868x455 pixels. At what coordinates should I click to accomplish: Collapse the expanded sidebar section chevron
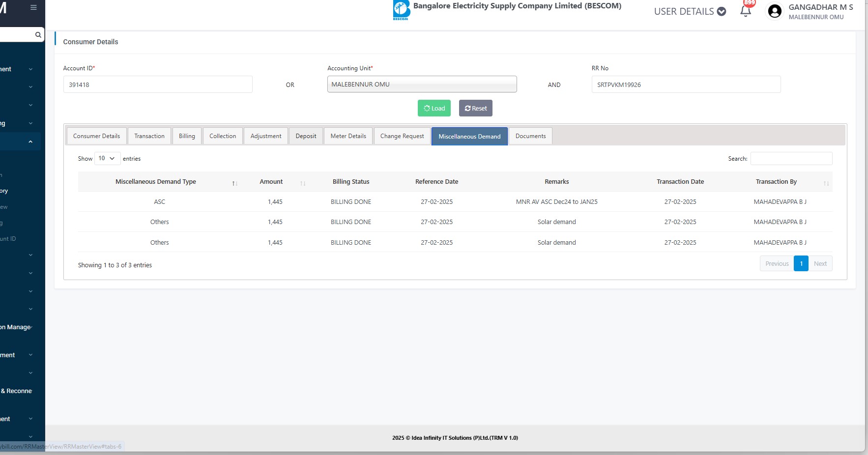tap(30, 142)
